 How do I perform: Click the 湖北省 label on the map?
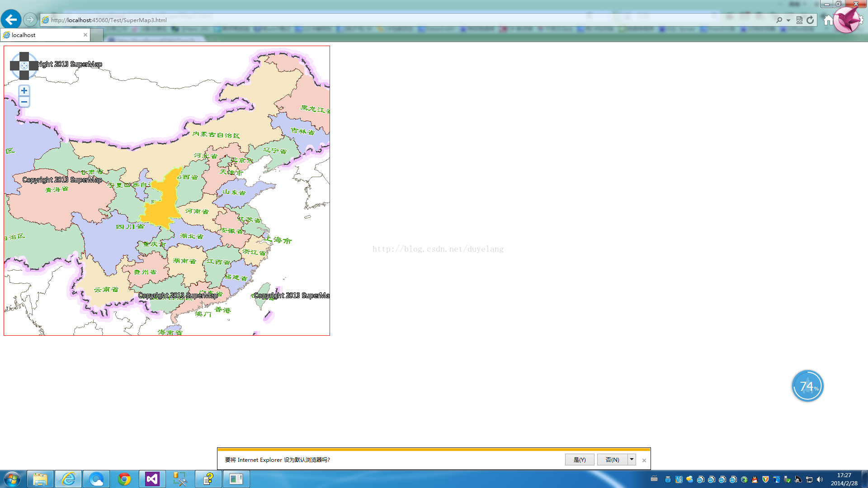click(x=192, y=236)
